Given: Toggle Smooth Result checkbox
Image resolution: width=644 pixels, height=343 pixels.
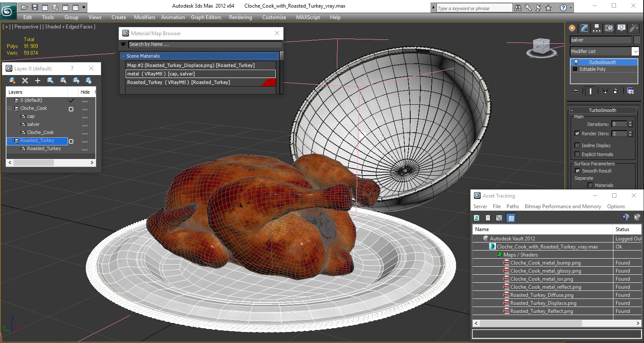Looking at the screenshot, I should (x=577, y=171).
